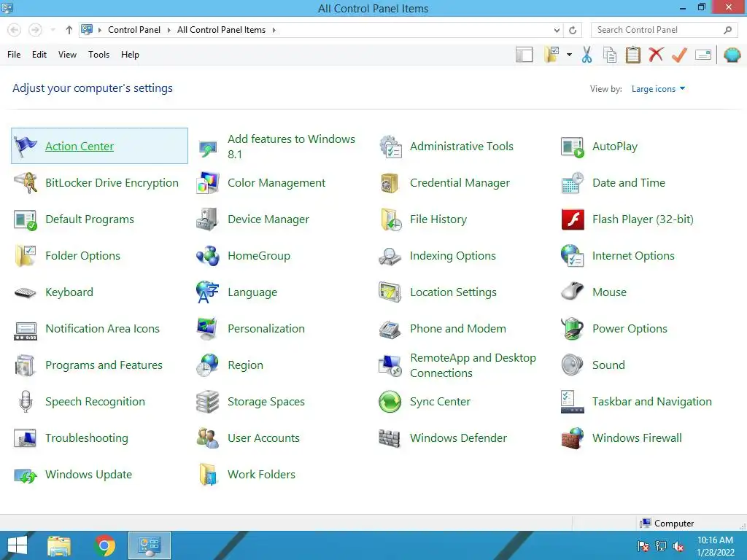Open the Mouse icon
This screenshot has width=747, height=560.
click(572, 292)
